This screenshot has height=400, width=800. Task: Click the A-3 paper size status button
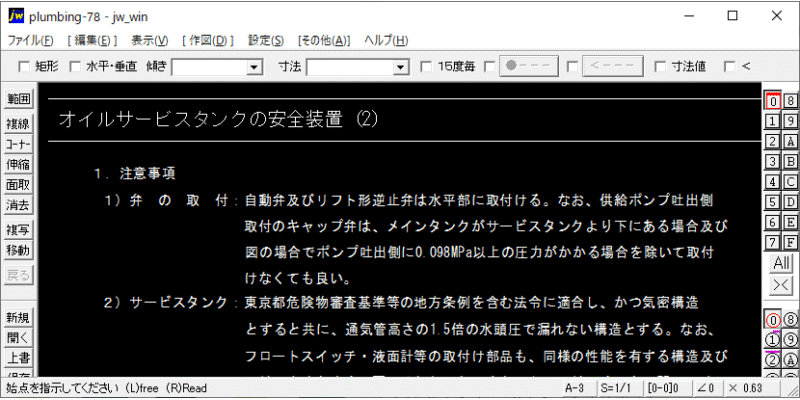point(578,388)
